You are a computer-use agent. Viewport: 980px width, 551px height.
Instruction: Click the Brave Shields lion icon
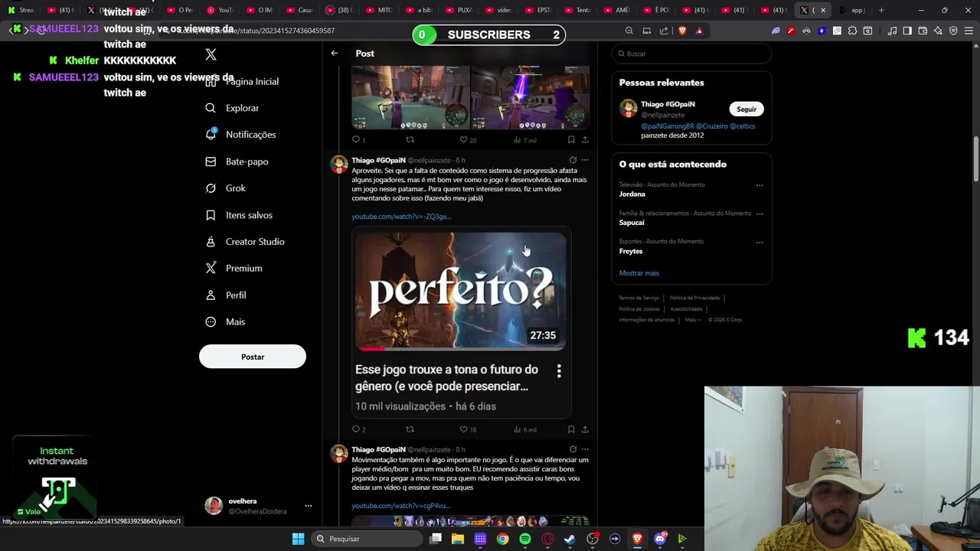click(682, 31)
